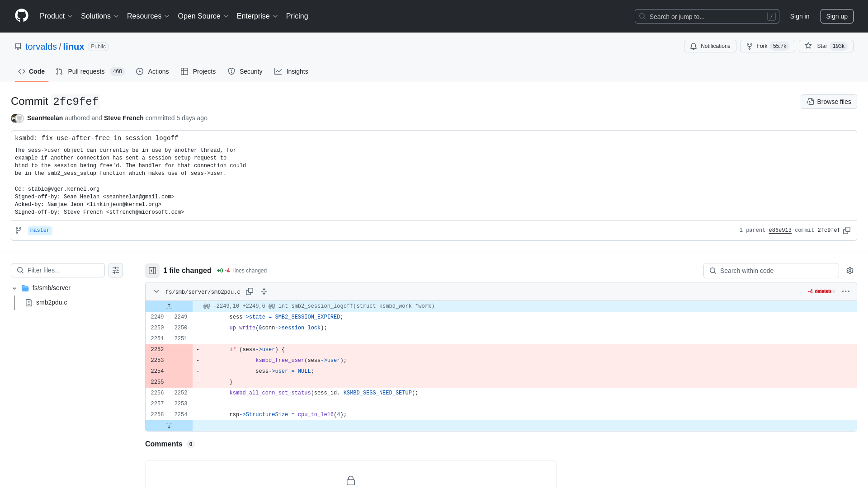The image size is (868, 488).
Task: Open SeanHeelan author profile
Action: pyautogui.click(x=45, y=118)
